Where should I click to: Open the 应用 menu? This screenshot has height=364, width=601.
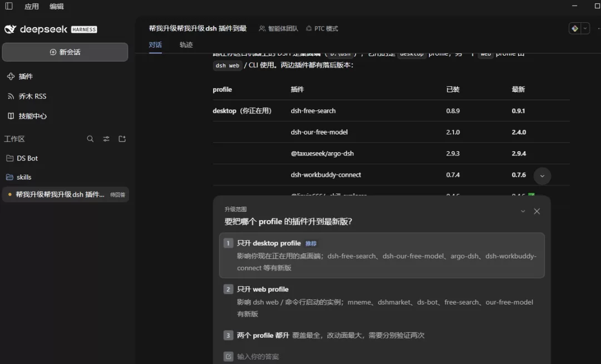click(31, 6)
